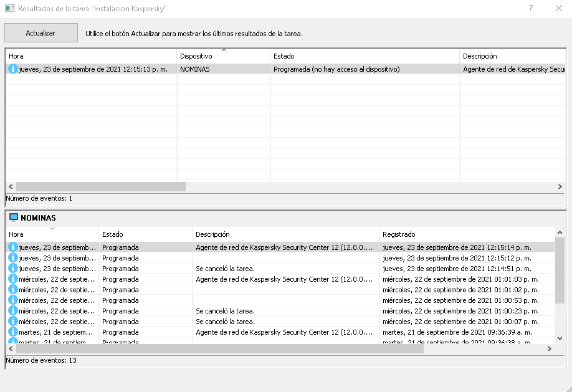Click the lower table horizontal scrollbar thumb
The width and height of the screenshot is (572, 392).
[220, 348]
